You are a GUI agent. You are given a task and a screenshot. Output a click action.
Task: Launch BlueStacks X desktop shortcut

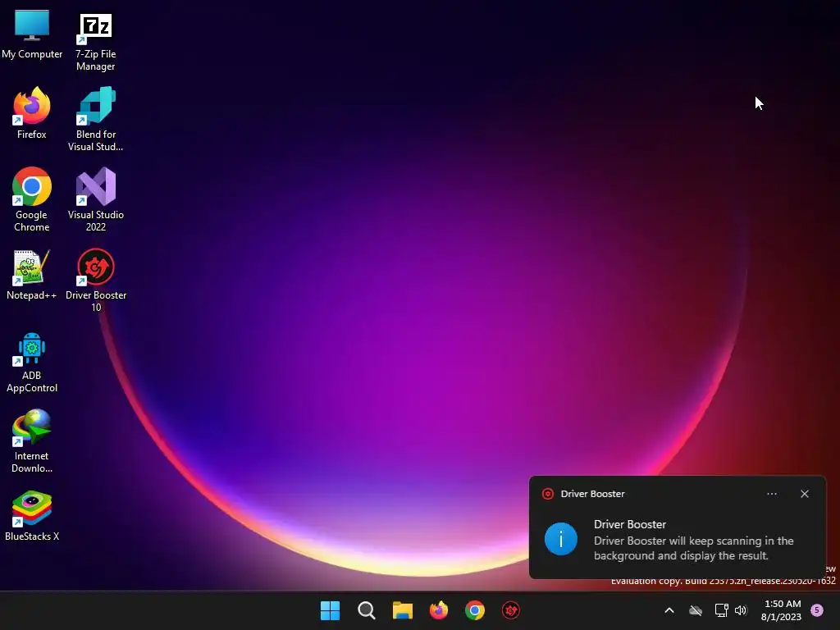32,515
